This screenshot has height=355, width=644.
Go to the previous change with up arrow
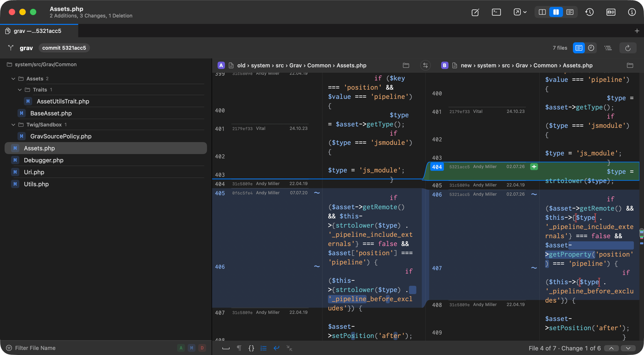point(611,348)
